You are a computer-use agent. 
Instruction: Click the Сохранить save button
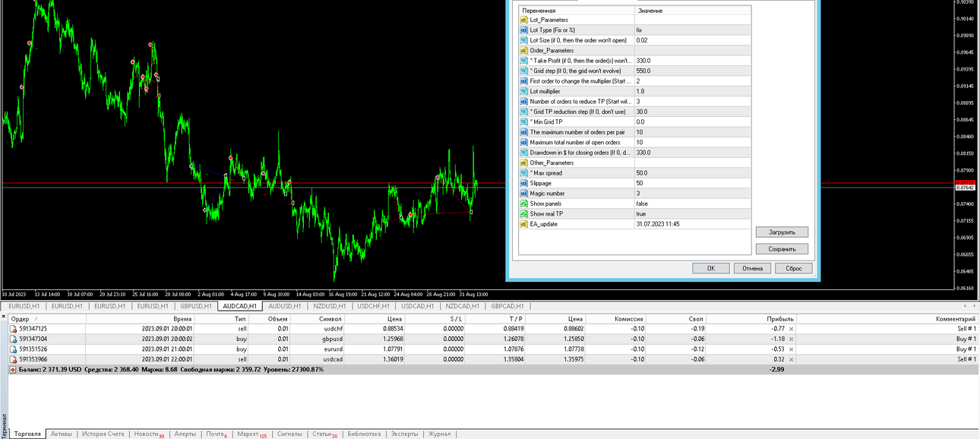click(782, 249)
